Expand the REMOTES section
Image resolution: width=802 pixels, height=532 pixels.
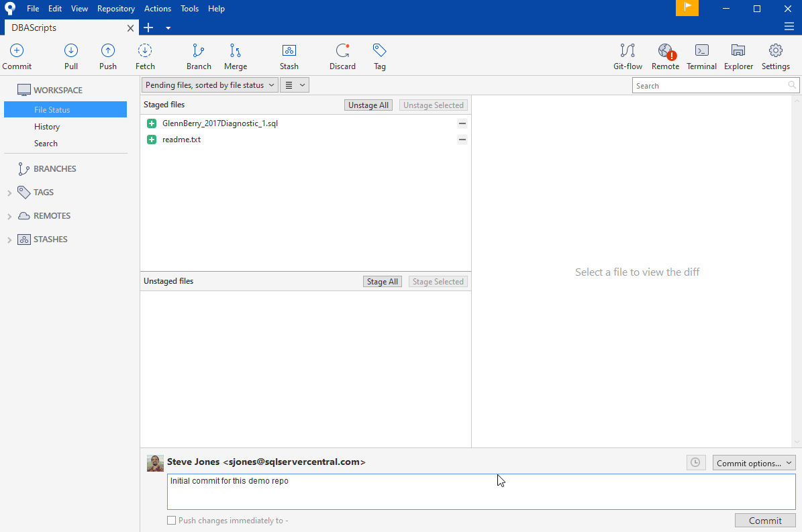click(x=9, y=216)
